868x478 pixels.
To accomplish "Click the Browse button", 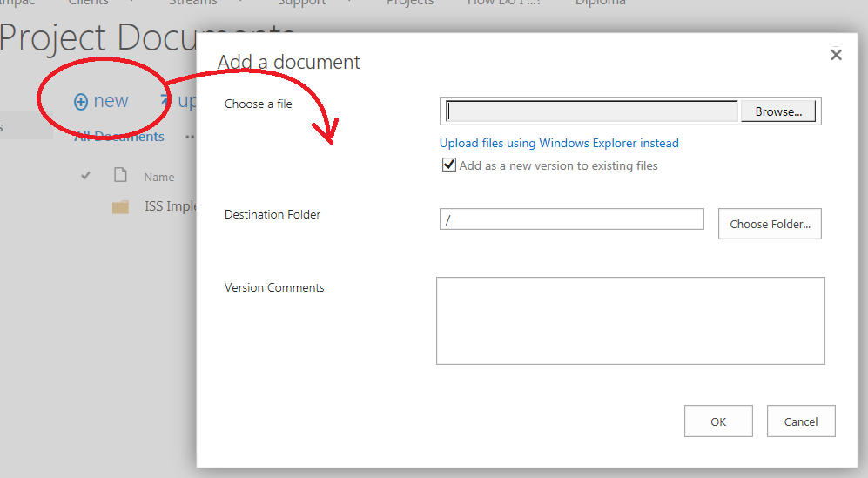I will point(778,111).
